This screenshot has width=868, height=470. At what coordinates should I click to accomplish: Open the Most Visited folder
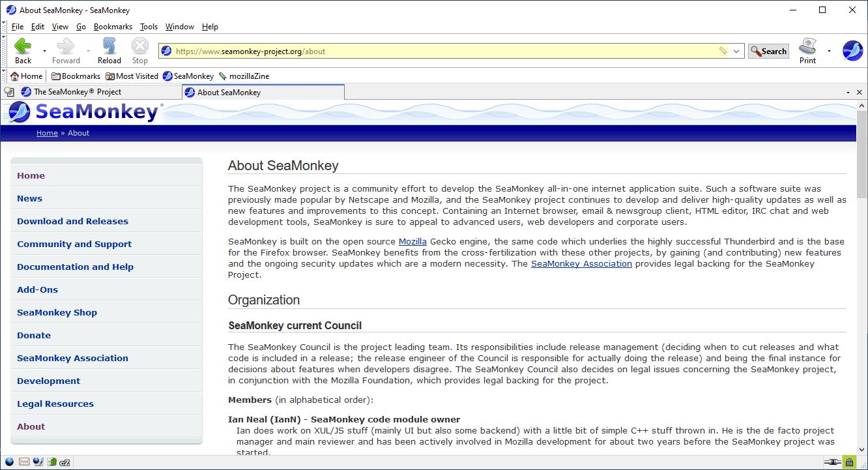tap(132, 76)
